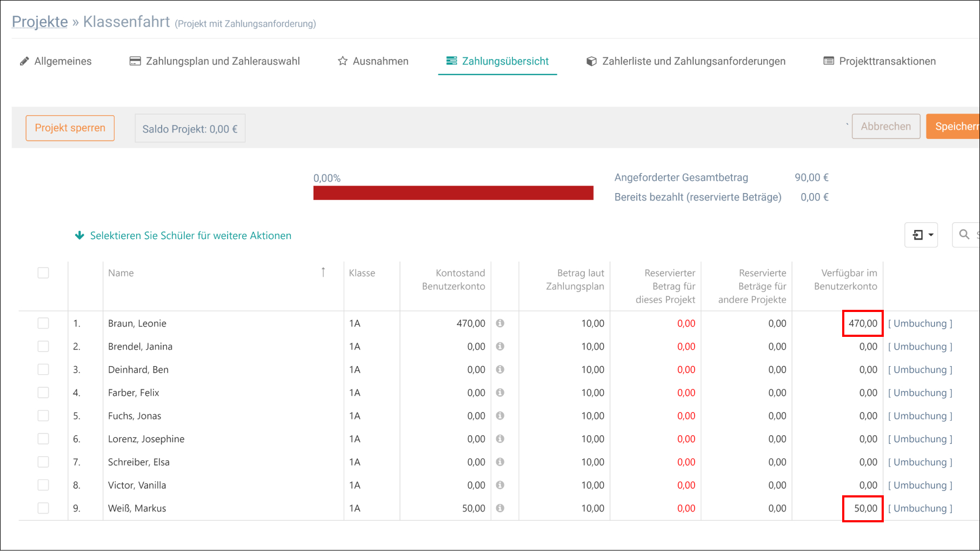The height and width of the screenshot is (551, 980).
Task: Click Umbuchung link for Braun, Leonie
Action: click(x=920, y=323)
